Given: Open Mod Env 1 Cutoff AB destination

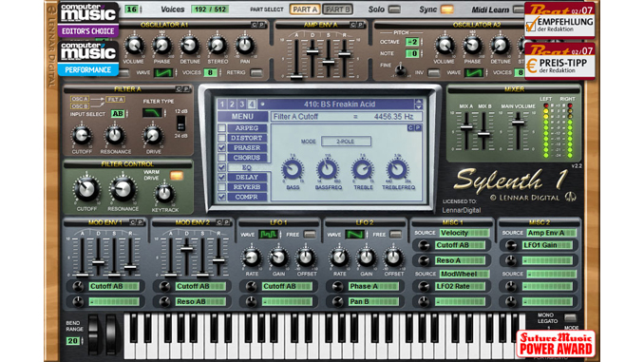Looking at the screenshot, I should (114, 286).
